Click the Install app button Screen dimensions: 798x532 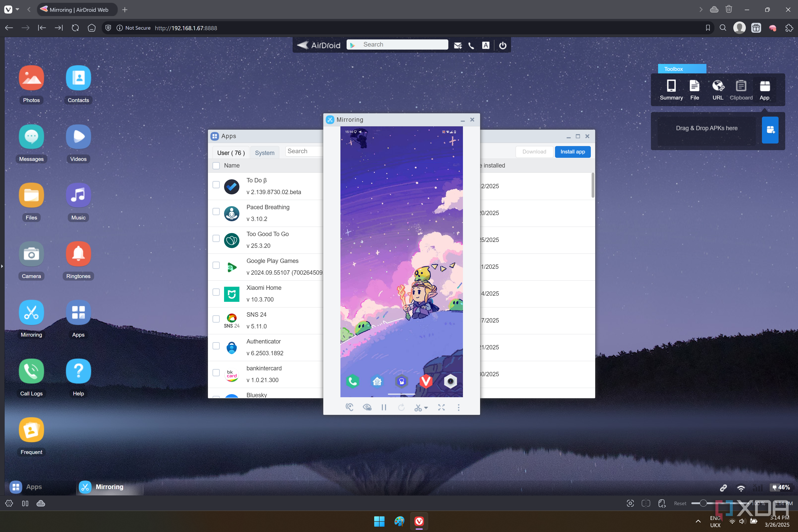[x=573, y=152]
